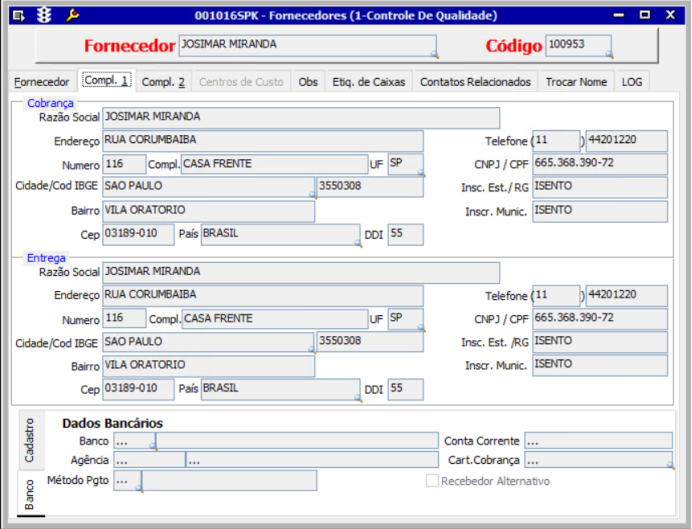This screenshot has width=692, height=529.
Task: Click Cobrança Bairro field VILA ORATORIO
Action: (209, 211)
